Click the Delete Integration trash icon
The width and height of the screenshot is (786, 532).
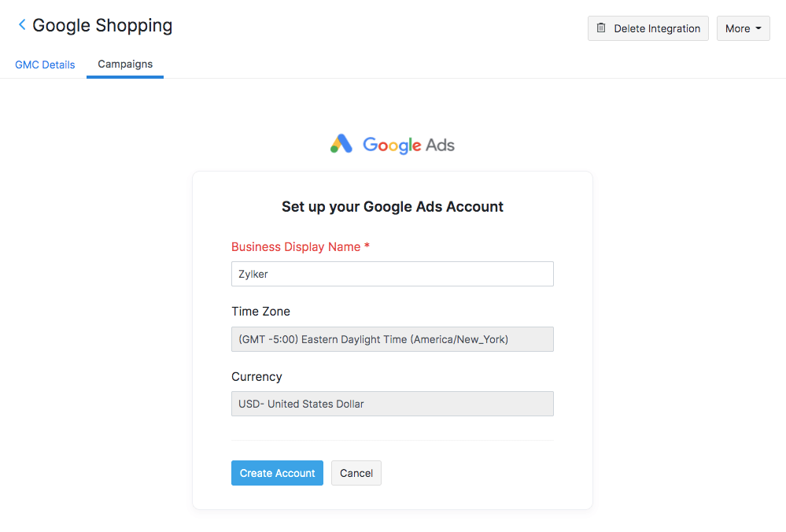(x=600, y=28)
